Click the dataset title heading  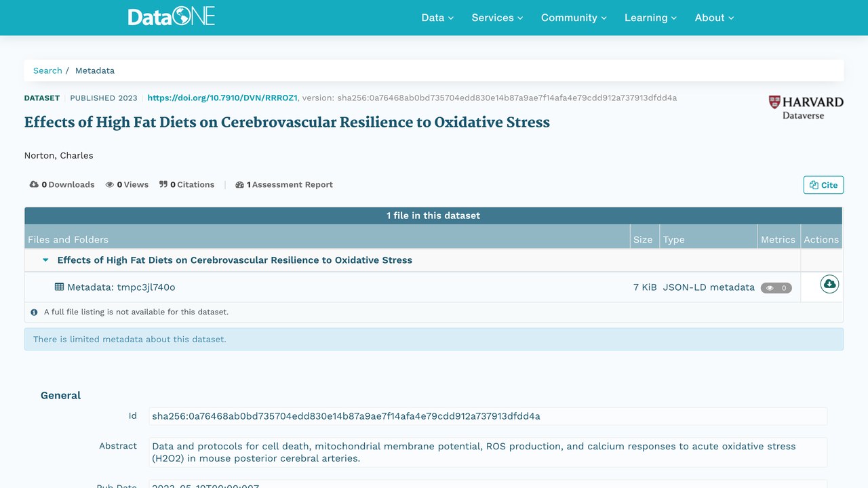tap(287, 122)
